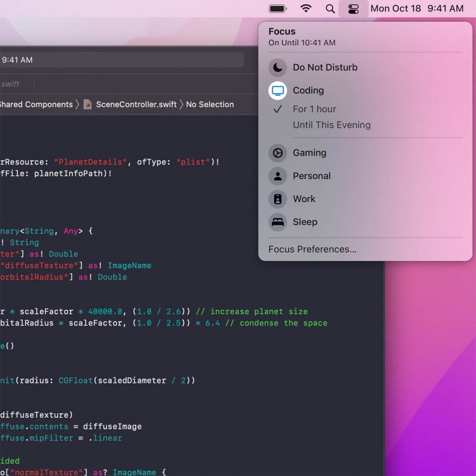Open the Control Center menu bar icon
This screenshot has height=476, width=476.
coord(353,8)
